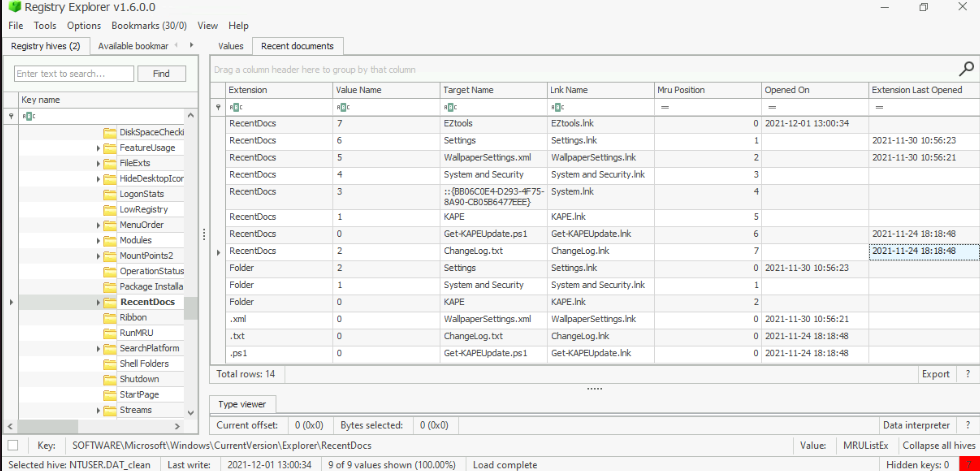Image resolution: width=980 pixels, height=471 pixels.
Task: Click the help question mark beside Data interpreter
Action: [x=968, y=425]
